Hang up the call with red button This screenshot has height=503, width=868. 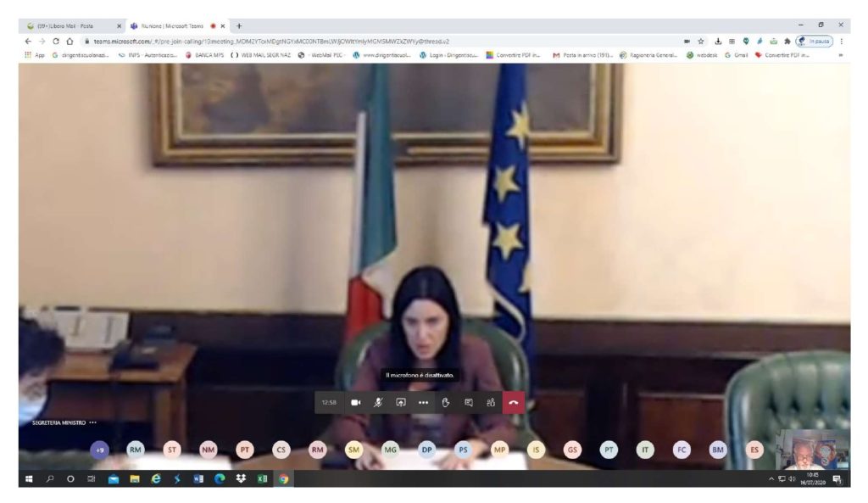click(x=514, y=402)
